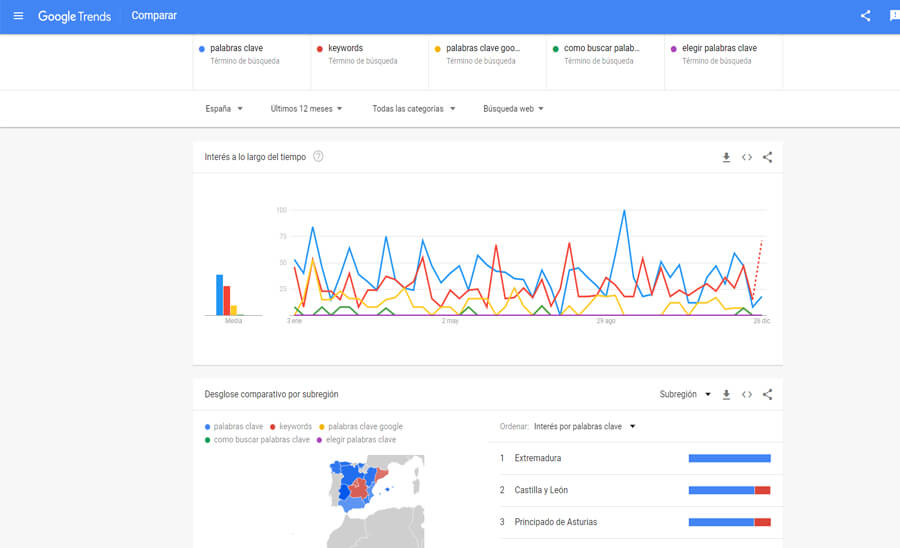Screen dimensions: 900x548
Task: Click the Extremadura interest bar
Action: (x=730, y=458)
